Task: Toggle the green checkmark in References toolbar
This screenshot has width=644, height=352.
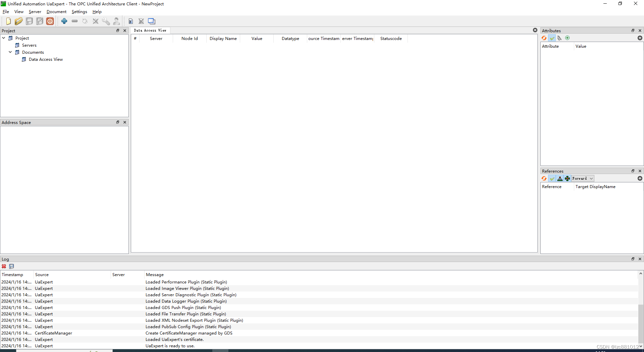Action: (x=552, y=178)
